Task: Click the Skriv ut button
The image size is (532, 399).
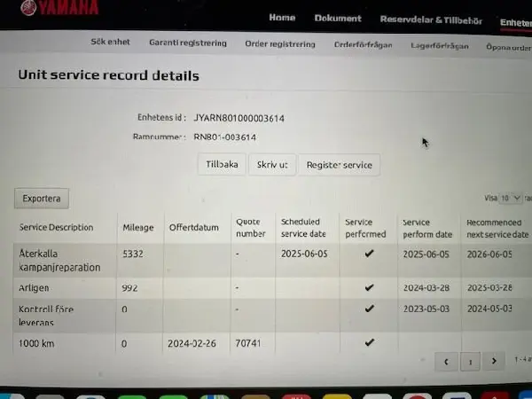Action: pos(271,165)
